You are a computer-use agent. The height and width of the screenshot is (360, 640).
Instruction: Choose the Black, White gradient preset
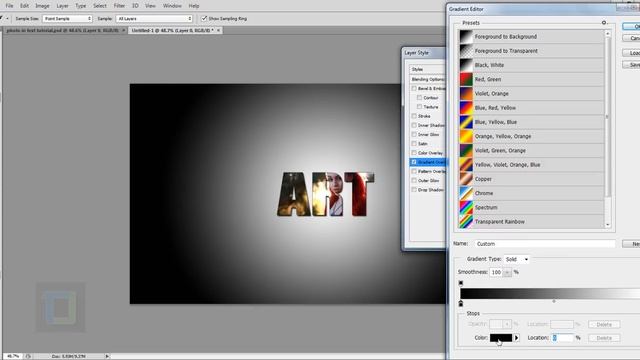(531, 65)
